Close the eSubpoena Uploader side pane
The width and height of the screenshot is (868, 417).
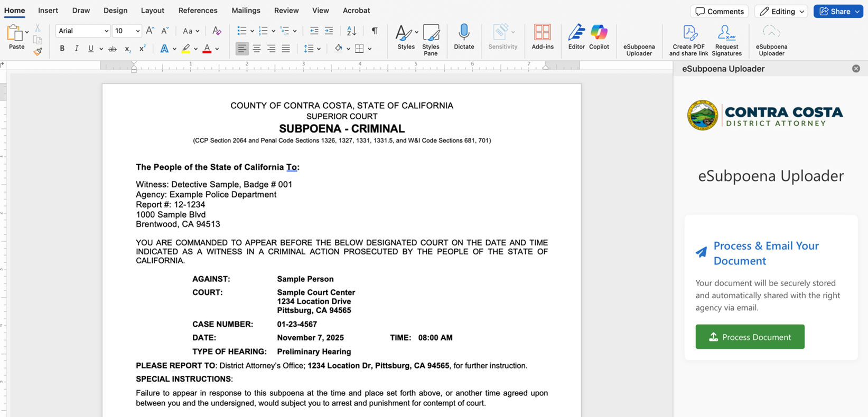pos(856,69)
